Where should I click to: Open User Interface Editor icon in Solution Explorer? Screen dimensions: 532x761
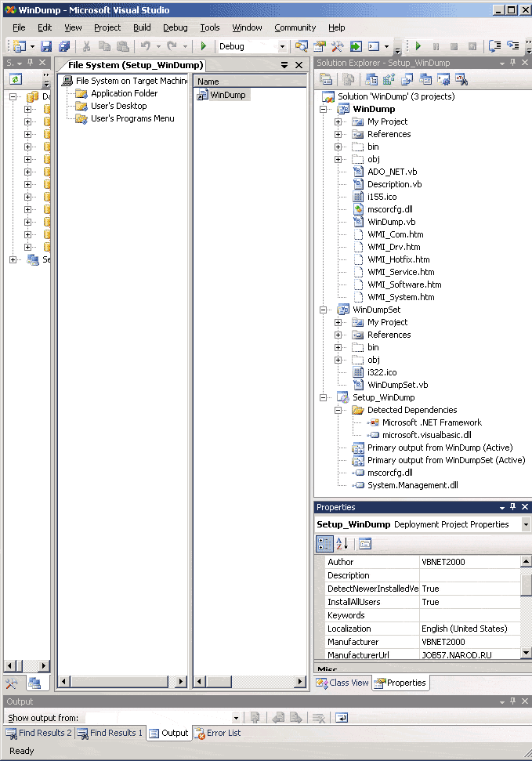click(x=425, y=79)
